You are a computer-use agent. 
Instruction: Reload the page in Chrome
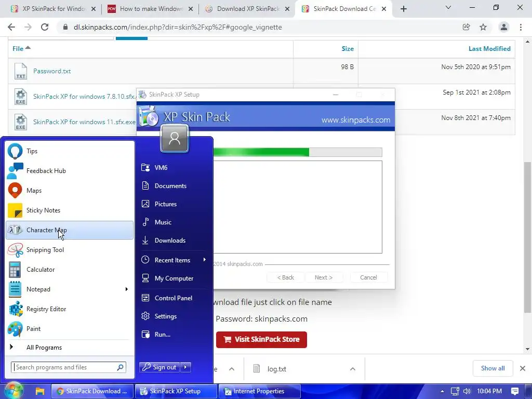45,27
